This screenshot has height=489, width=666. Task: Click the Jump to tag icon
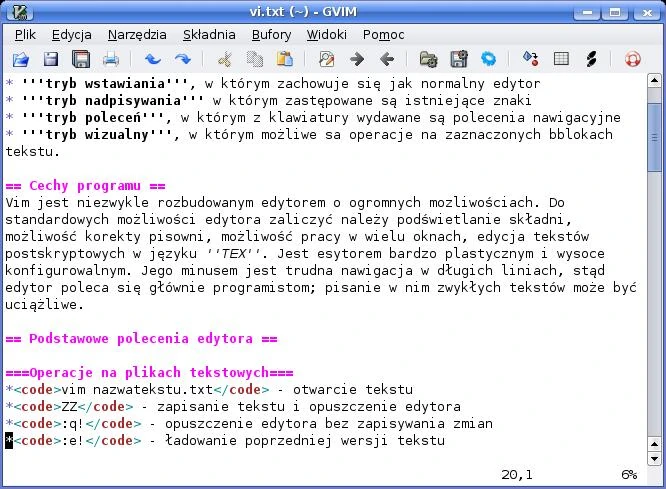click(x=591, y=59)
